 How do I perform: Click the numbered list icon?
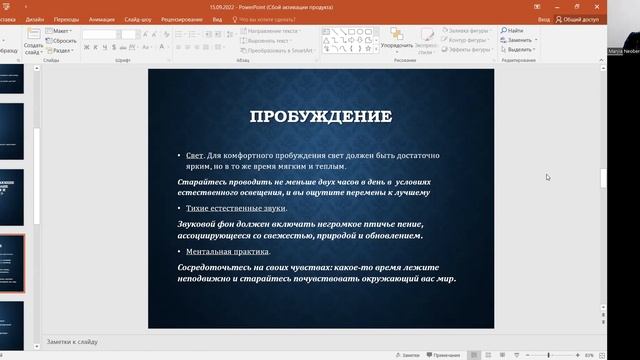tap(193, 35)
